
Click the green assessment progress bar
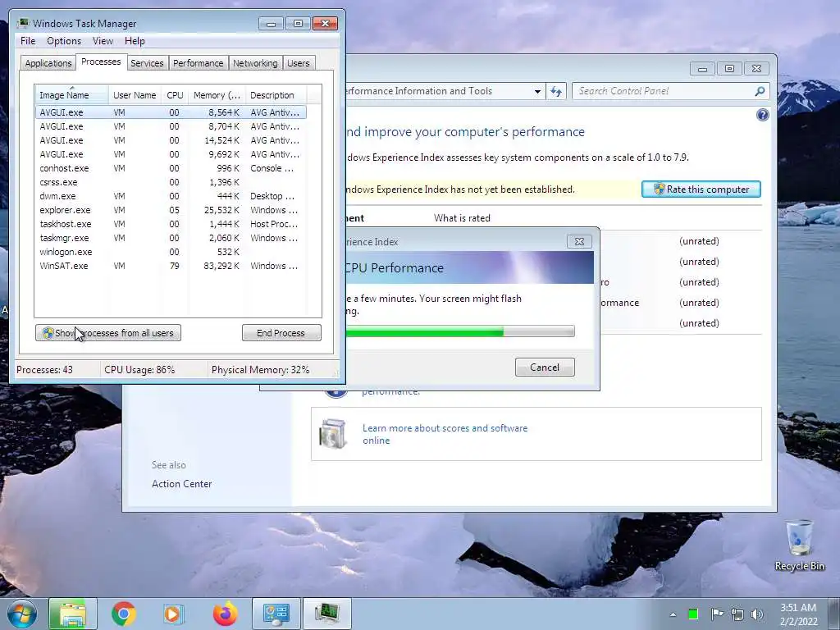459,332
